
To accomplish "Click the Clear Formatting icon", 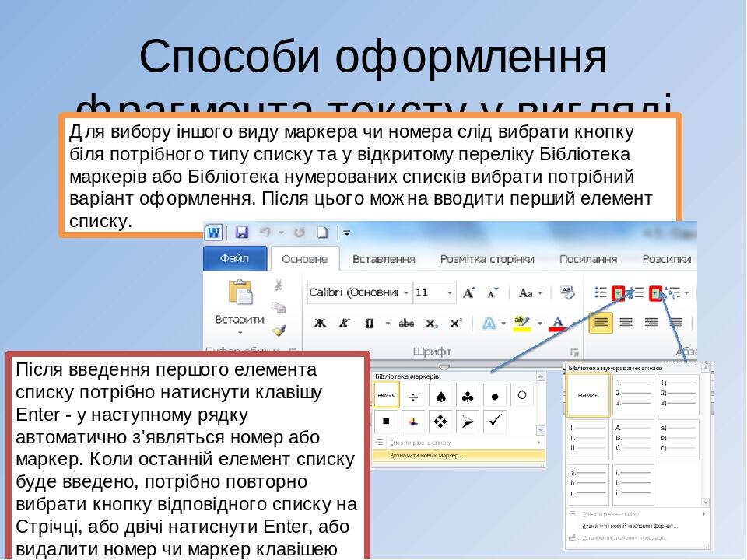I will [x=567, y=292].
